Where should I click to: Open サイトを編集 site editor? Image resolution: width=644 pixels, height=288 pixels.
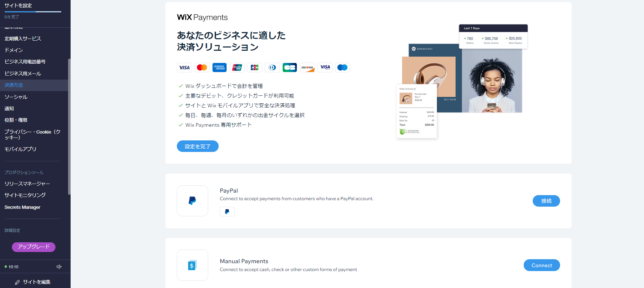click(32, 282)
